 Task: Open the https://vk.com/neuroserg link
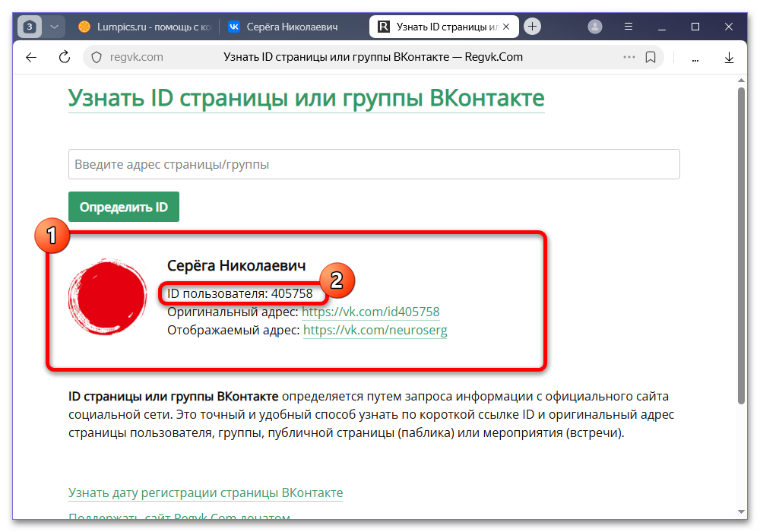(375, 331)
